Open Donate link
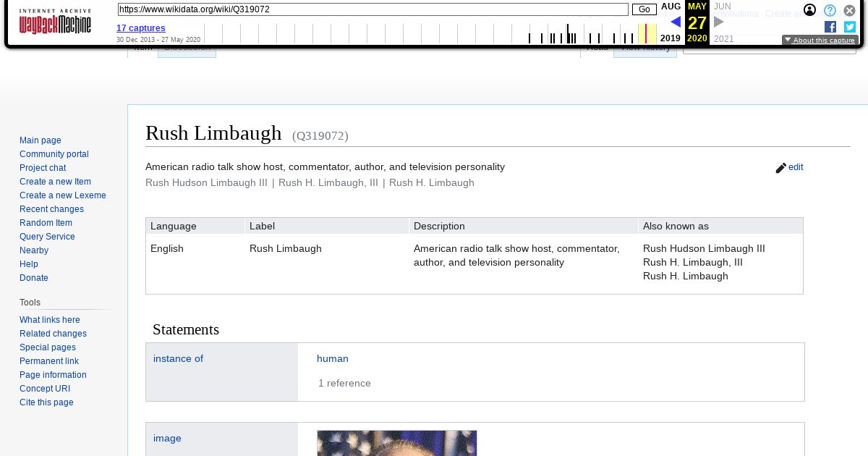This screenshot has width=868, height=456. (x=34, y=278)
